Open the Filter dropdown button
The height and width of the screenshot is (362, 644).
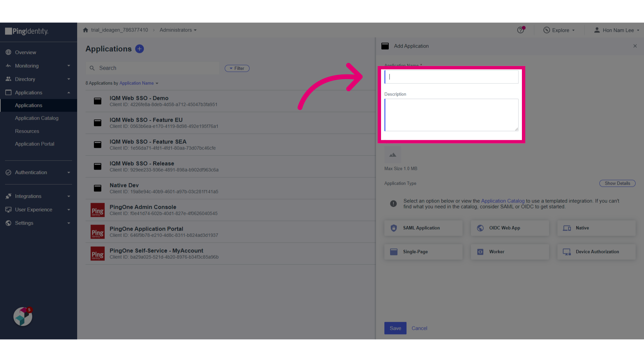click(x=237, y=68)
